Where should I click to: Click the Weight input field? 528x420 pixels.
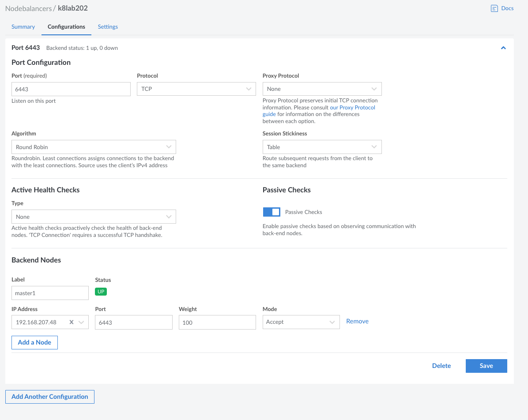(217, 322)
